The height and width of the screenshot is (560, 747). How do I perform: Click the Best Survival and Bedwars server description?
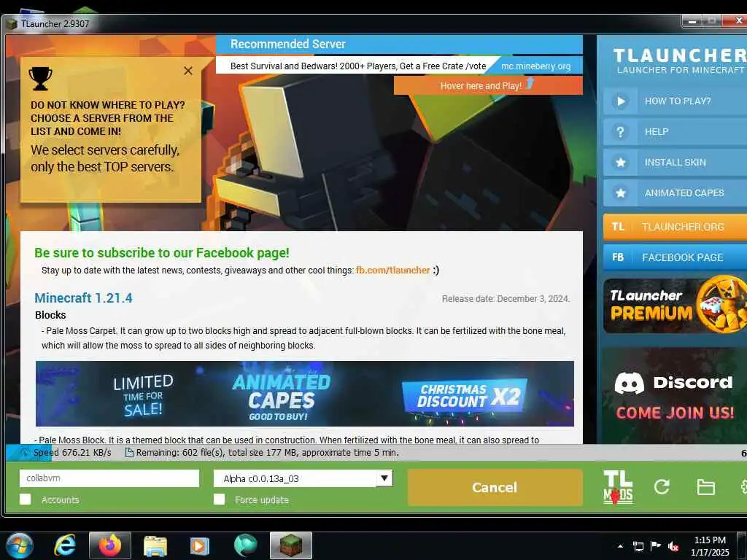click(x=358, y=66)
